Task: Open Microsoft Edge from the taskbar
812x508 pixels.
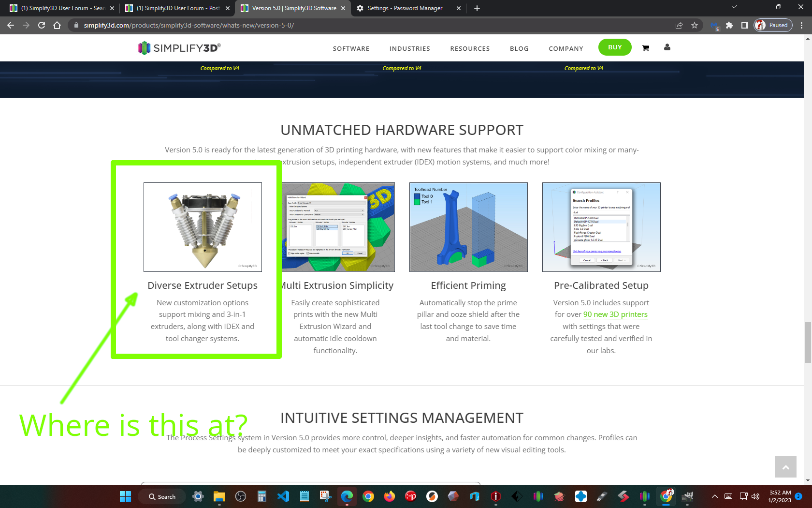Action: 347,496
